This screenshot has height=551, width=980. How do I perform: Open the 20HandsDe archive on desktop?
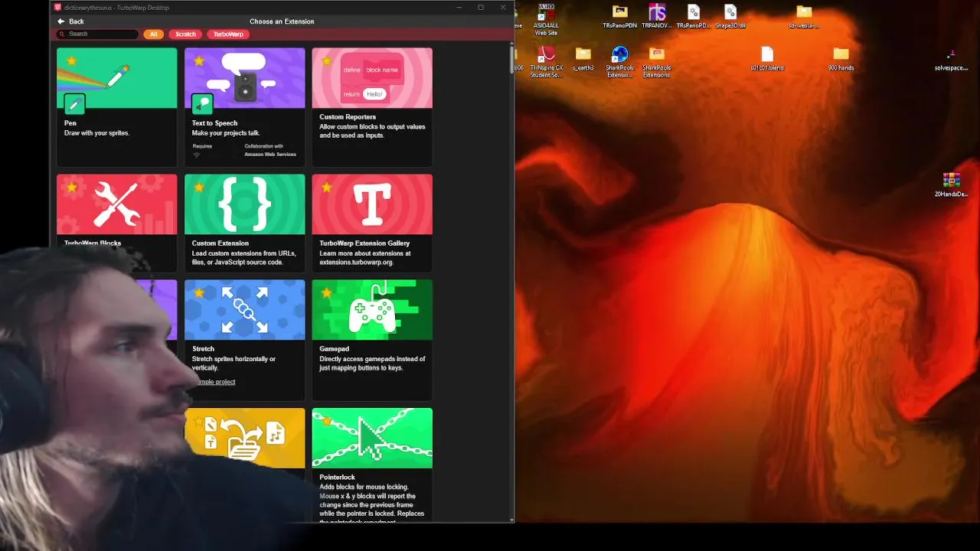951,185
